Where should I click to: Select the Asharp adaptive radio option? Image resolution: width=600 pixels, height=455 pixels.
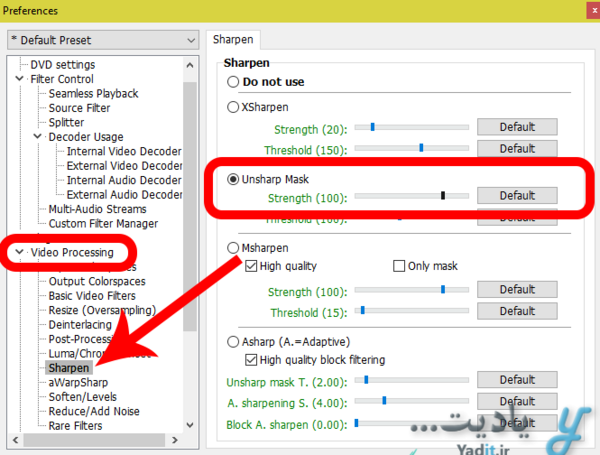(x=233, y=341)
